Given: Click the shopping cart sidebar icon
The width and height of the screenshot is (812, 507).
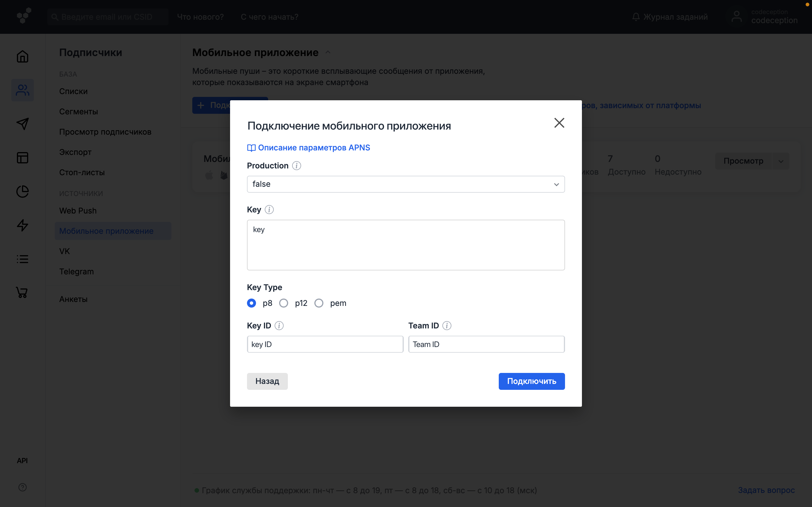Looking at the screenshot, I should tap(23, 292).
